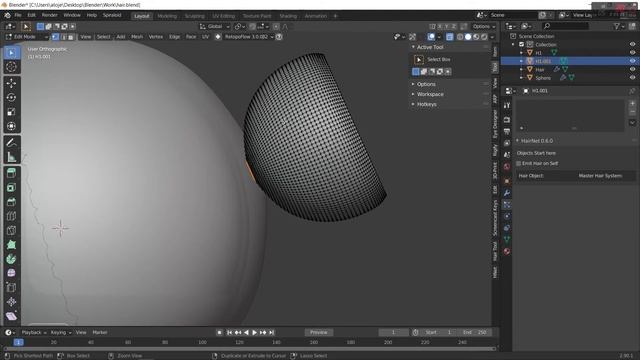The image size is (640, 360).
Task: Click the Master Hair System button
Action: (x=600, y=176)
